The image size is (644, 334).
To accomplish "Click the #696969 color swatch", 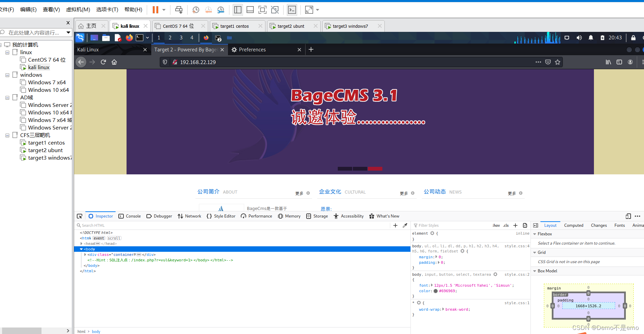I will 436,291.
